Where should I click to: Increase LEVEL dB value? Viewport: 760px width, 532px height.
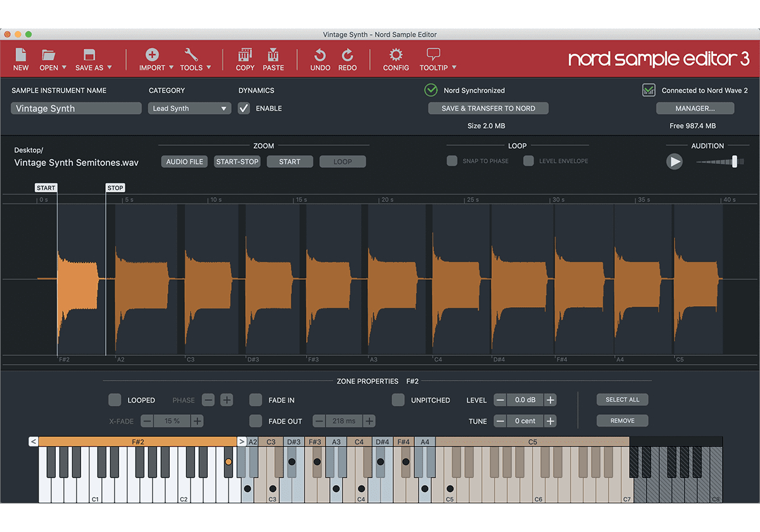550,400
